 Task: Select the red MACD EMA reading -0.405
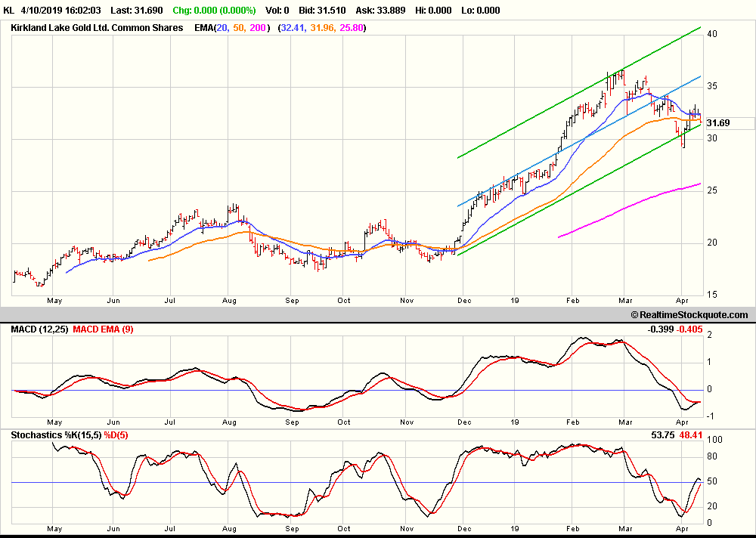click(689, 329)
